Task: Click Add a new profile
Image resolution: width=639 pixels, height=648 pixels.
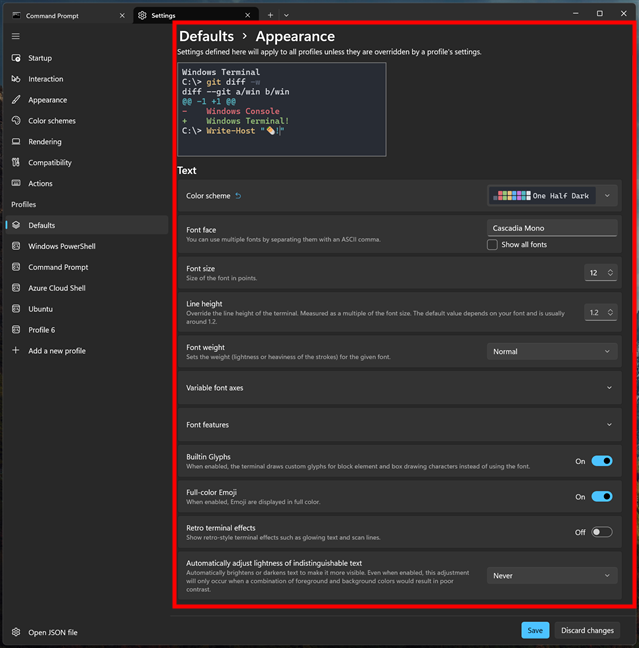Action: [87, 350]
